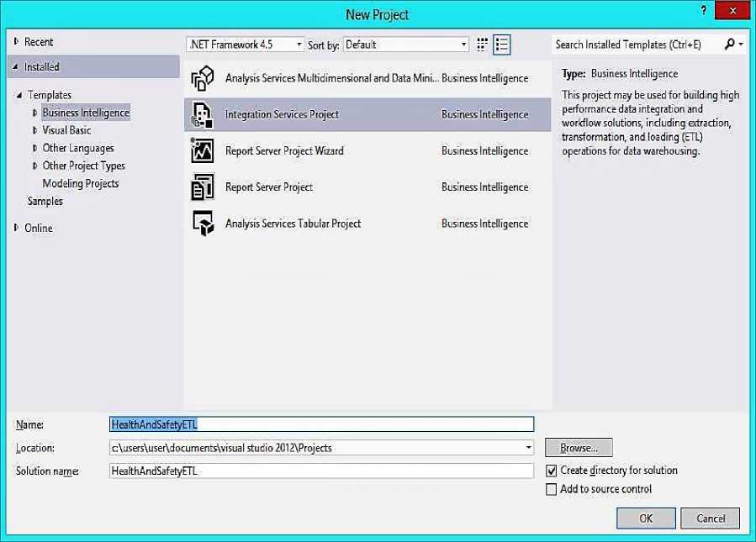The width and height of the screenshot is (756, 542).
Task: Expand the Other Languages node arrow
Action: pyautogui.click(x=34, y=149)
